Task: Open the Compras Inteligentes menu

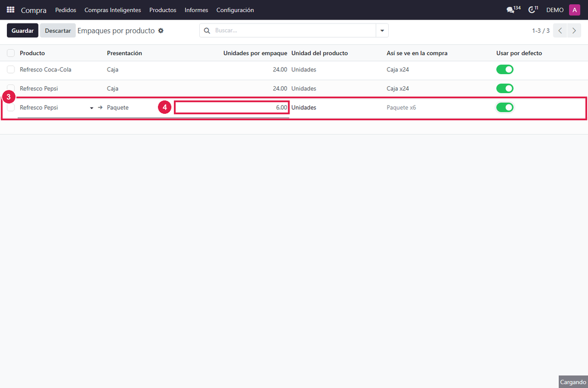Action: coord(113,10)
